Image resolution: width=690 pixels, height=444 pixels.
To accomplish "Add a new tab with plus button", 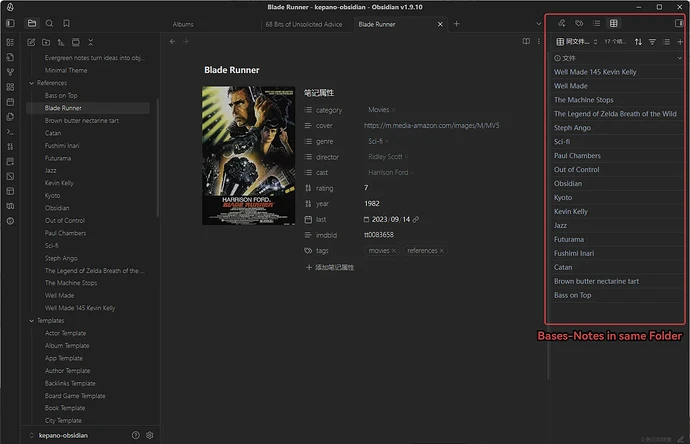I will (456, 24).
